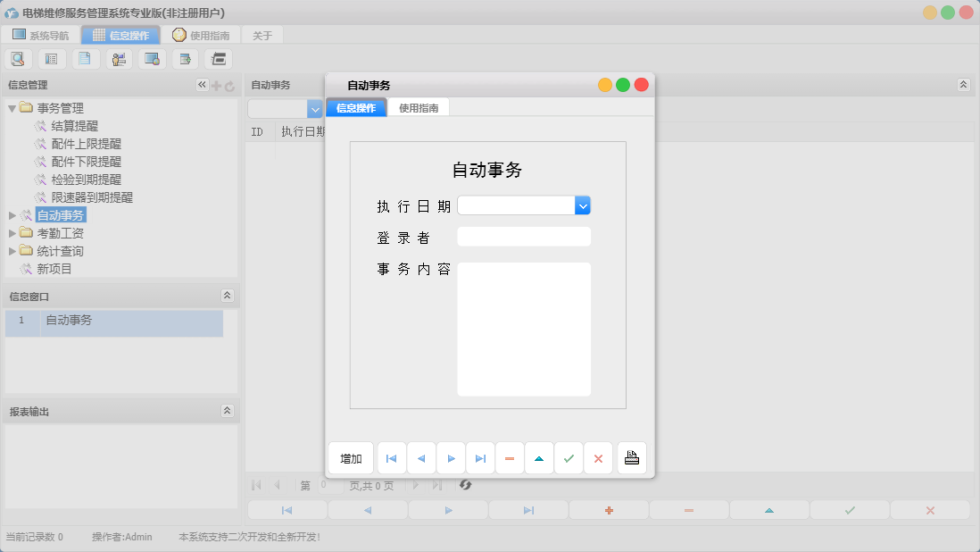Click the monitor/display toolbar icon
The height and width of the screenshot is (552, 980).
pos(152,58)
